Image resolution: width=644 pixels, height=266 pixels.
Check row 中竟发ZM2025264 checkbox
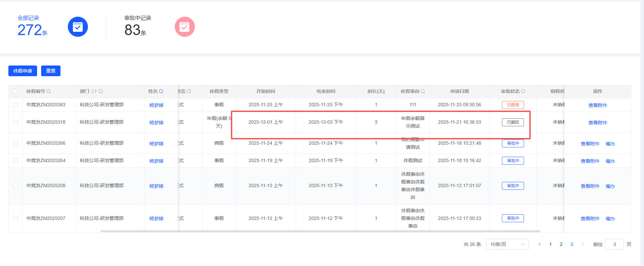15,161
